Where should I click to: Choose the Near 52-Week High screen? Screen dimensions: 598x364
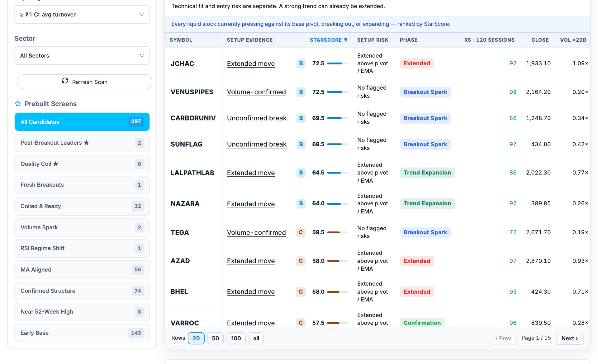pos(82,312)
